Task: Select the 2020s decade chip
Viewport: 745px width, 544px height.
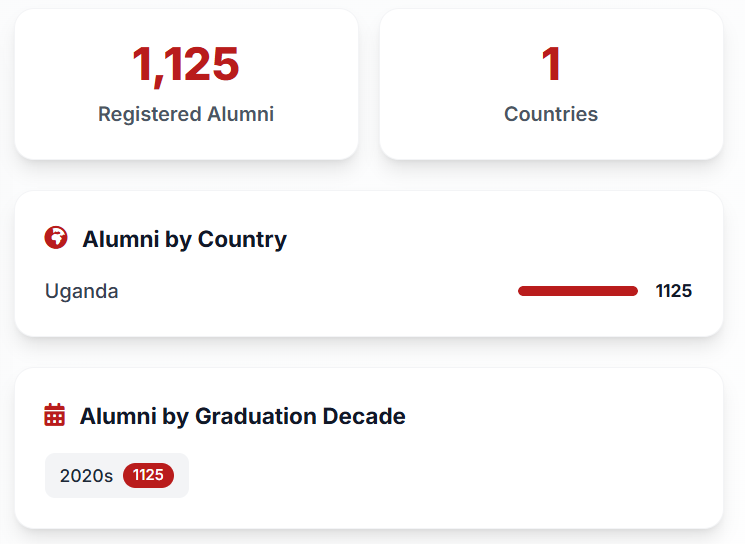Action: 116,475
